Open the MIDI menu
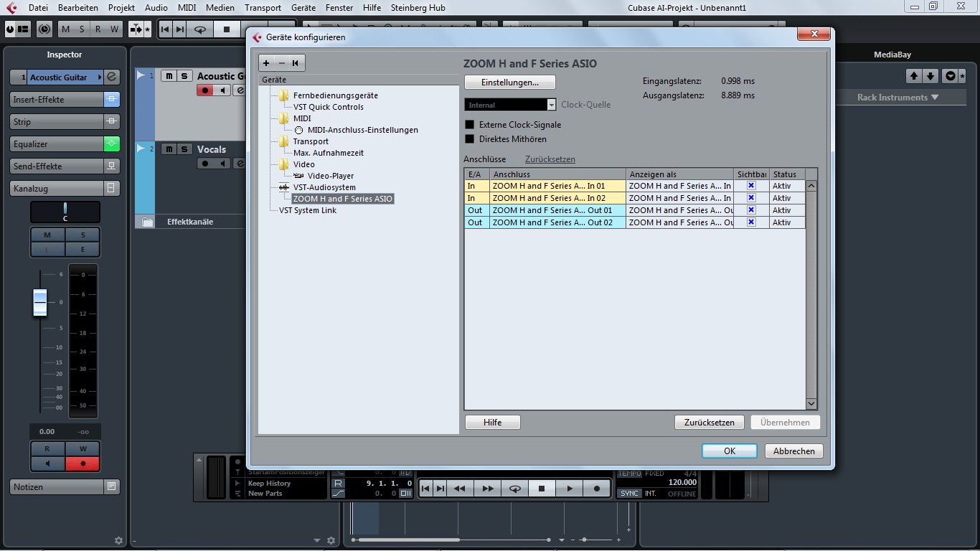Viewport: 980px width, 551px height. point(187,7)
